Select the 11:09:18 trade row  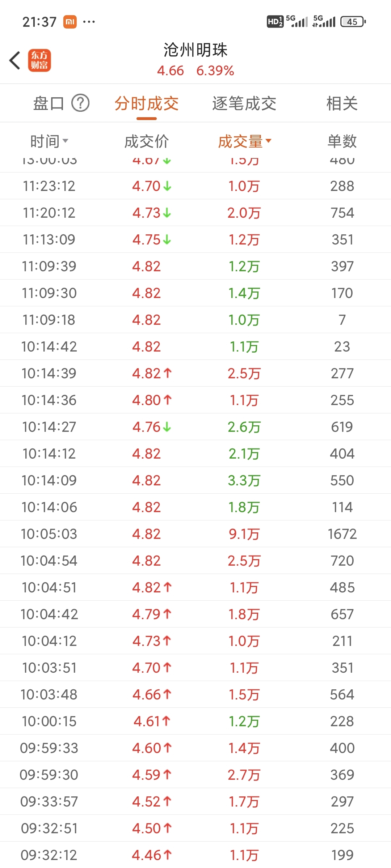coord(195,320)
